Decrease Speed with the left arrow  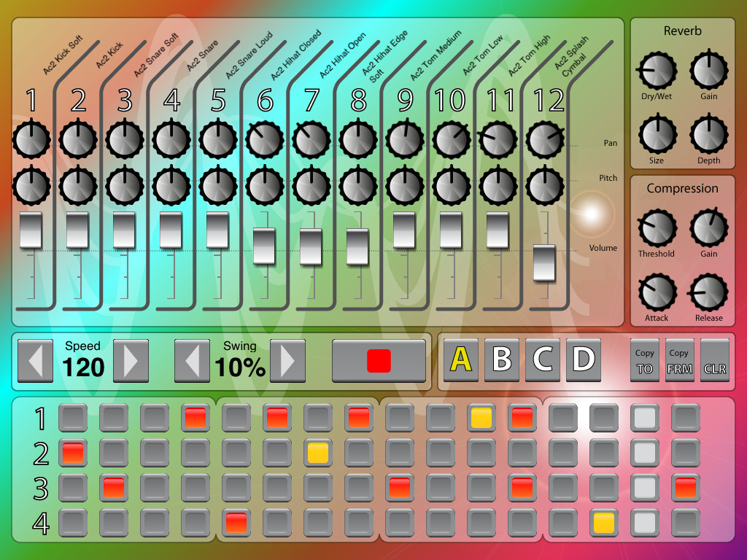(x=35, y=361)
